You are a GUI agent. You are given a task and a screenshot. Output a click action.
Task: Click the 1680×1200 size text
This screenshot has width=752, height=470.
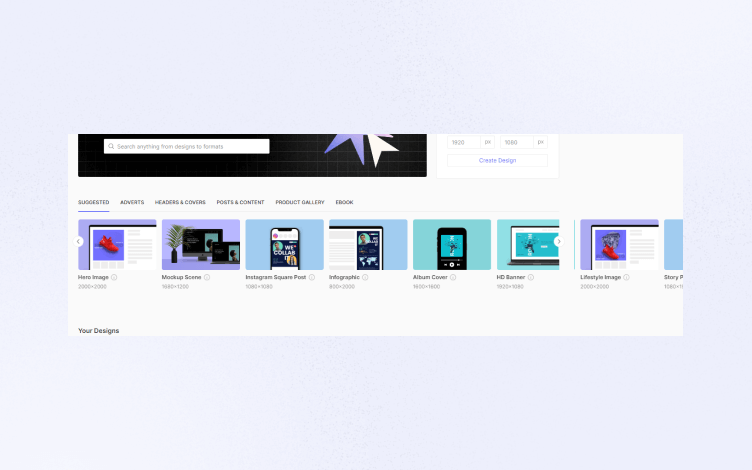pyautogui.click(x=175, y=287)
